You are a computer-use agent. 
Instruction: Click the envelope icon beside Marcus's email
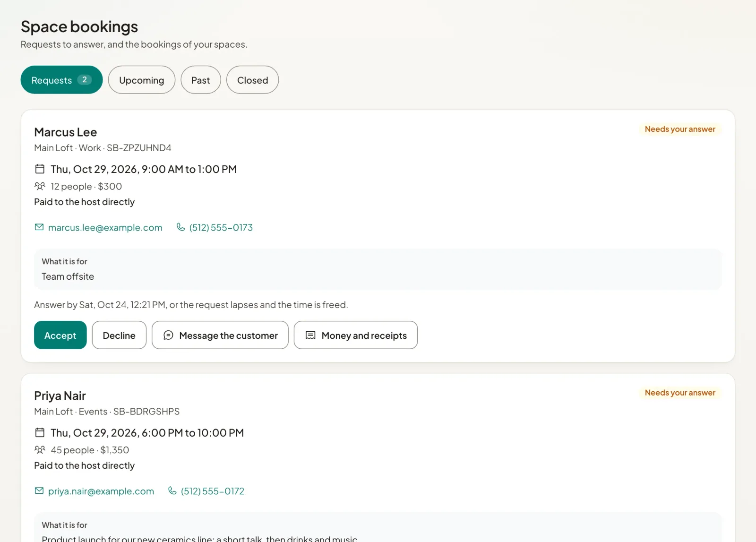39,227
